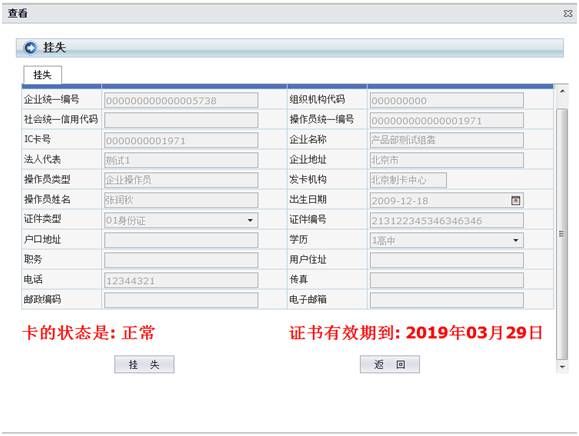Click the 企业统一编号 label
579x436 pixels.
[51, 99]
